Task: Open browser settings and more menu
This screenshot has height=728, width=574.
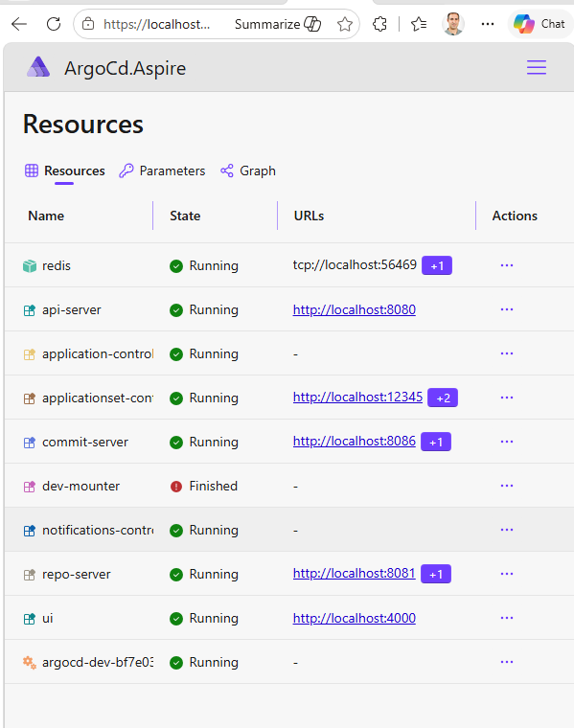Action: point(488,24)
